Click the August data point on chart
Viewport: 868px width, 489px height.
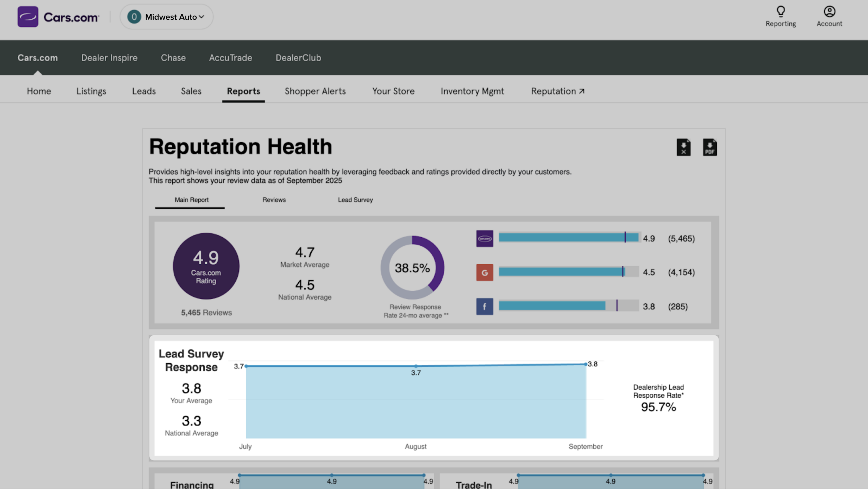pos(416,366)
